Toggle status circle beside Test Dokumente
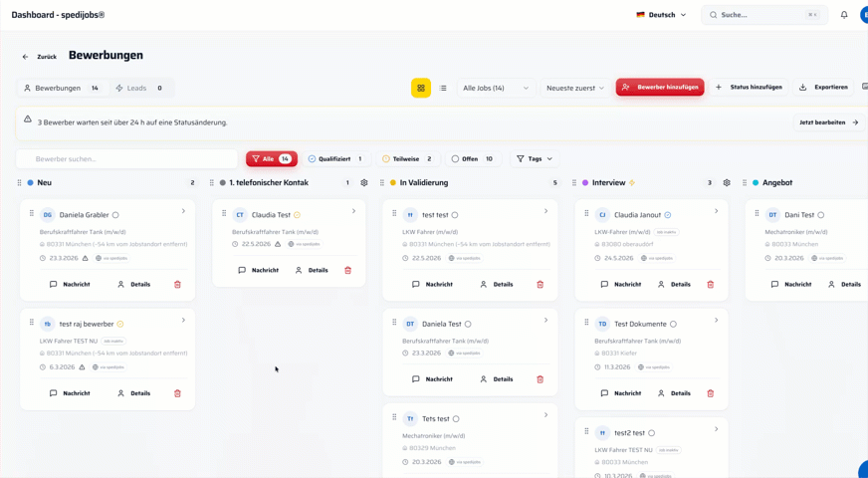868x478 pixels. [x=673, y=324]
